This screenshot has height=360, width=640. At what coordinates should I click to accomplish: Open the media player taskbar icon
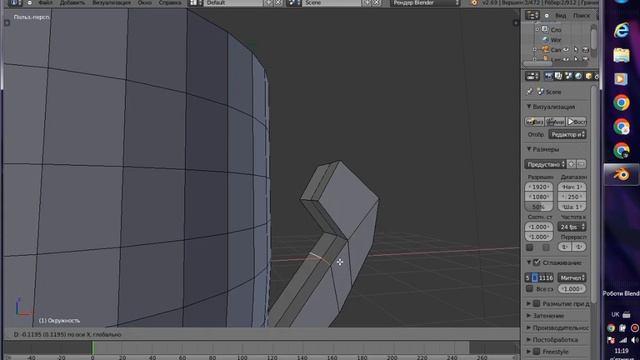click(621, 79)
